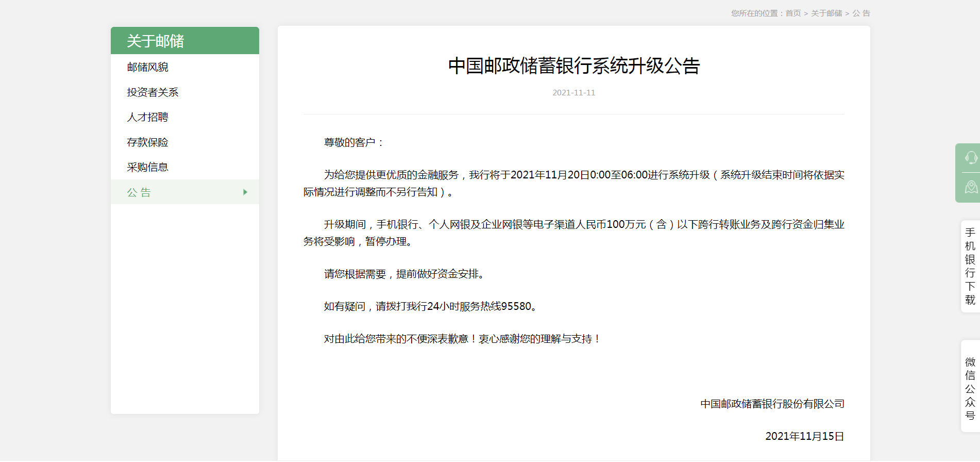The height and width of the screenshot is (462, 980).
Task: Click the announcement title 中国邮政储蓄银行系统升级公告
Action: coord(574,66)
